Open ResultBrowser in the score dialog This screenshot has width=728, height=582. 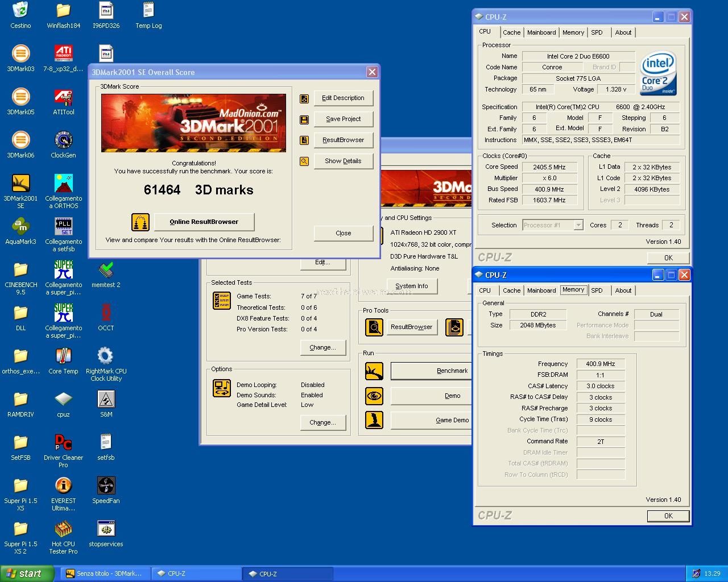click(x=343, y=140)
